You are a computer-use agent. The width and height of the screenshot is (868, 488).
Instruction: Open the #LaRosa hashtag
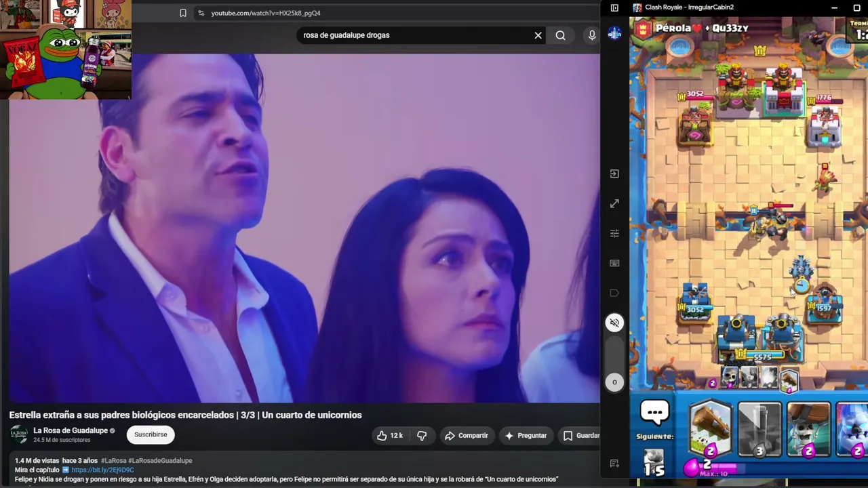pos(113,461)
